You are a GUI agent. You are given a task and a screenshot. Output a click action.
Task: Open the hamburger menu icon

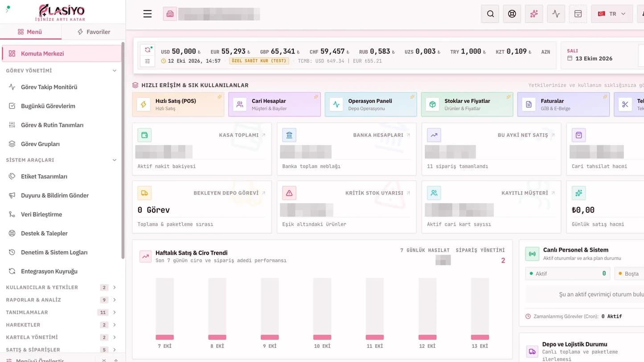pos(148,14)
